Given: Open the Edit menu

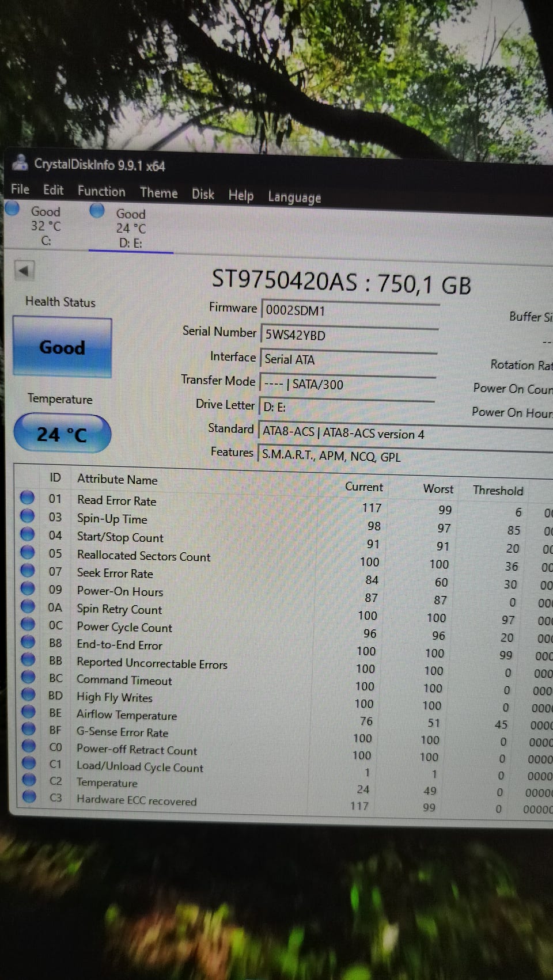Looking at the screenshot, I should tap(53, 190).
